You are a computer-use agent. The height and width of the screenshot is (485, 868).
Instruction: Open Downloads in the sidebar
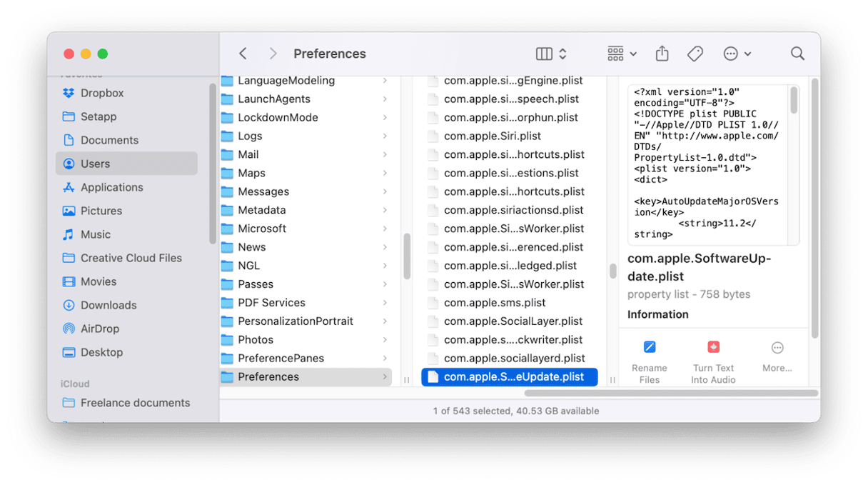click(x=126, y=305)
